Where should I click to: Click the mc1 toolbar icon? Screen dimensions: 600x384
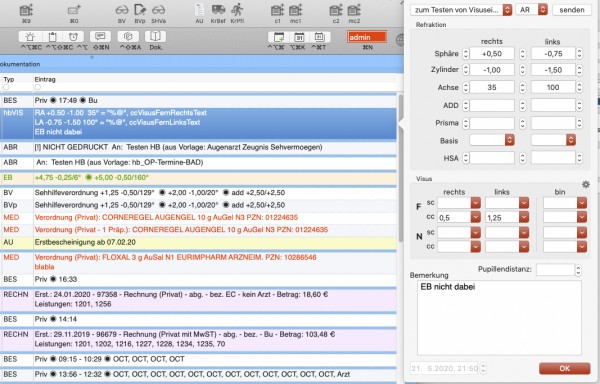(295, 10)
